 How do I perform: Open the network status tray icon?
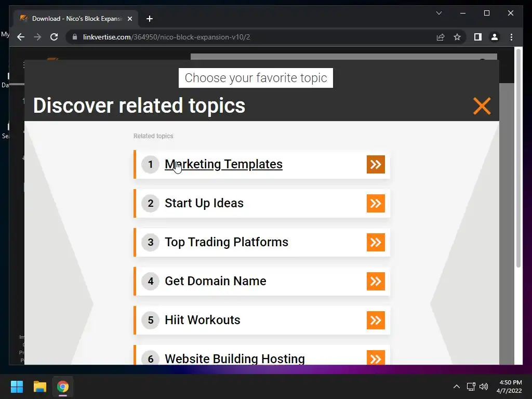tap(471, 387)
